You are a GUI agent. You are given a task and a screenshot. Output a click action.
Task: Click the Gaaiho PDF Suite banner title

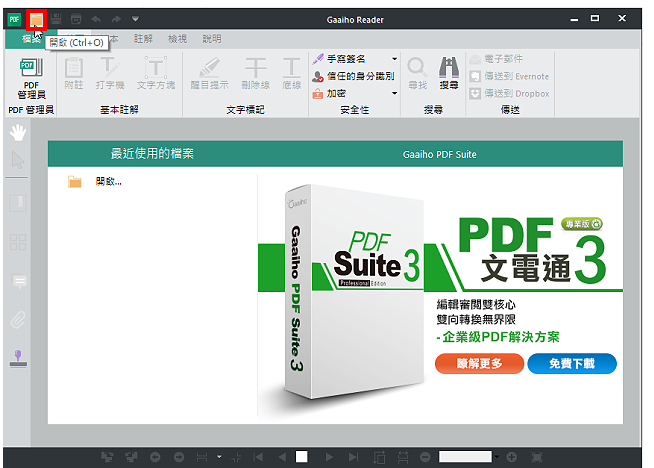pyautogui.click(x=440, y=154)
